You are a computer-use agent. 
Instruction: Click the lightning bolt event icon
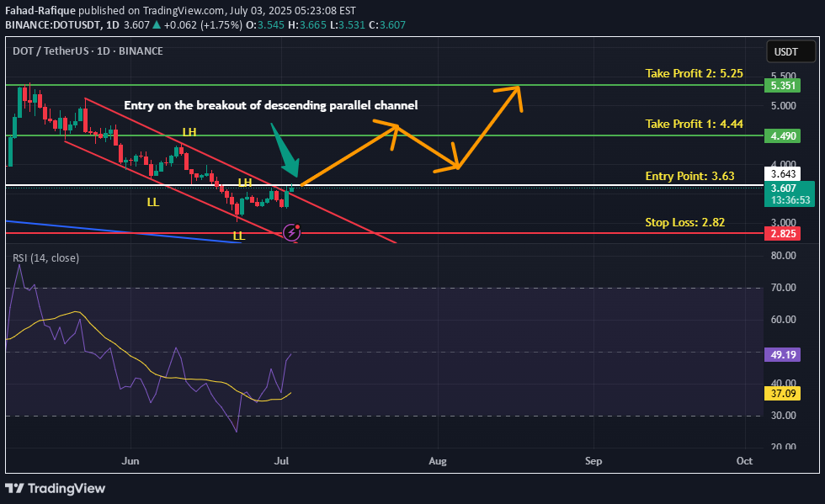291,232
